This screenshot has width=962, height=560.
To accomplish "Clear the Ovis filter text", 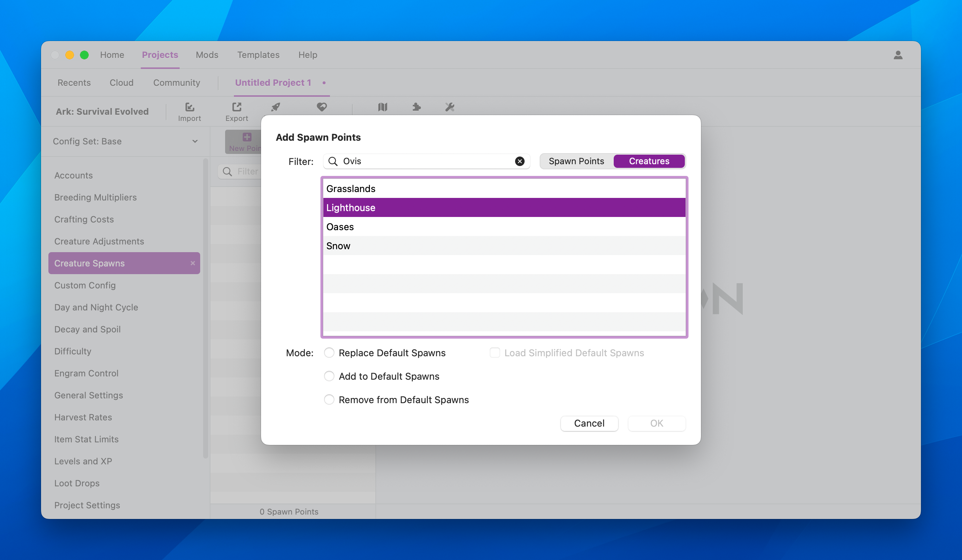I will tap(519, 161).
